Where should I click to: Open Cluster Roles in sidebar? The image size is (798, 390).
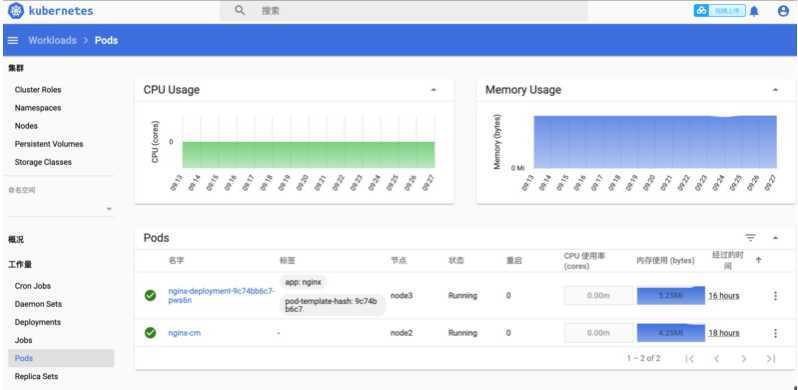click(38, 90)
